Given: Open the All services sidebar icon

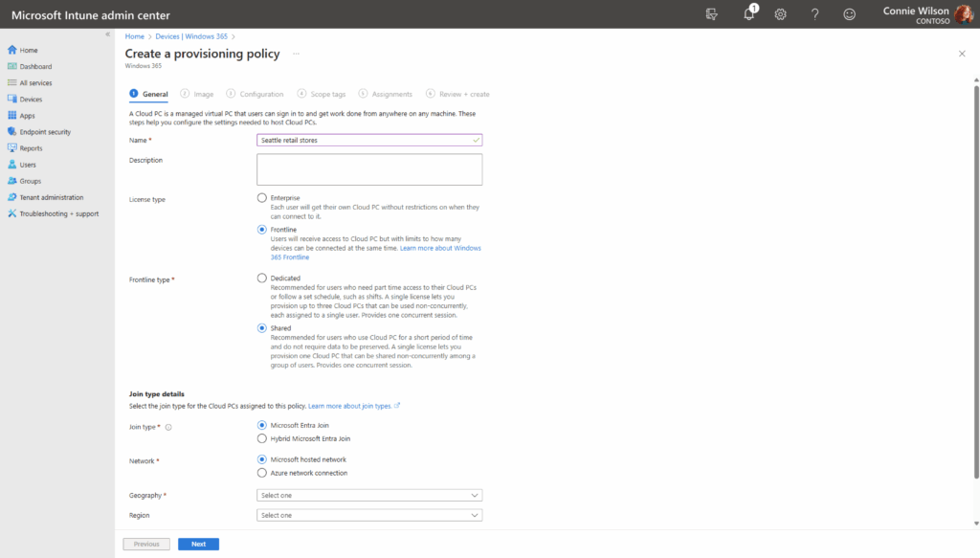Looking at the screenshot, I should 11,82.
